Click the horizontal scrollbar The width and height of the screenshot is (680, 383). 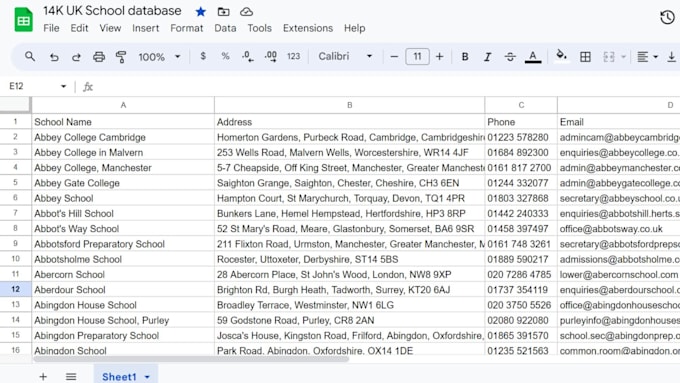coord(191,359)
